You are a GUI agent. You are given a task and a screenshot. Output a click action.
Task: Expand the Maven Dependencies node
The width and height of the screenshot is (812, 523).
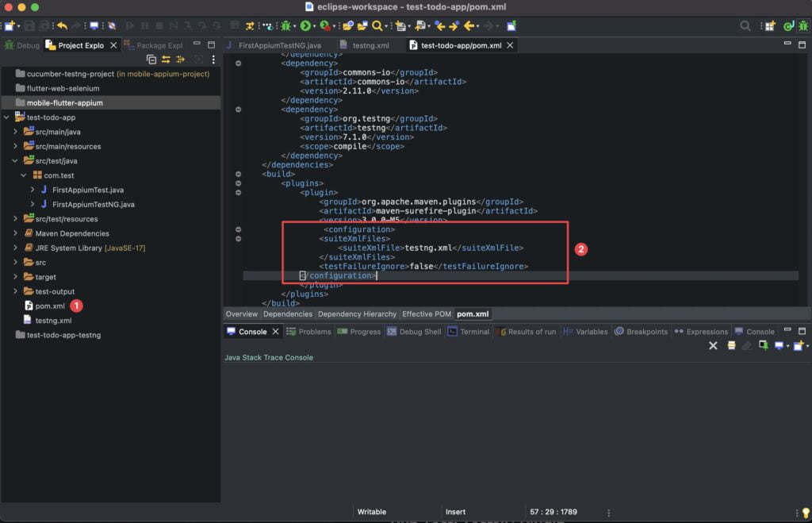click(15, 234)
